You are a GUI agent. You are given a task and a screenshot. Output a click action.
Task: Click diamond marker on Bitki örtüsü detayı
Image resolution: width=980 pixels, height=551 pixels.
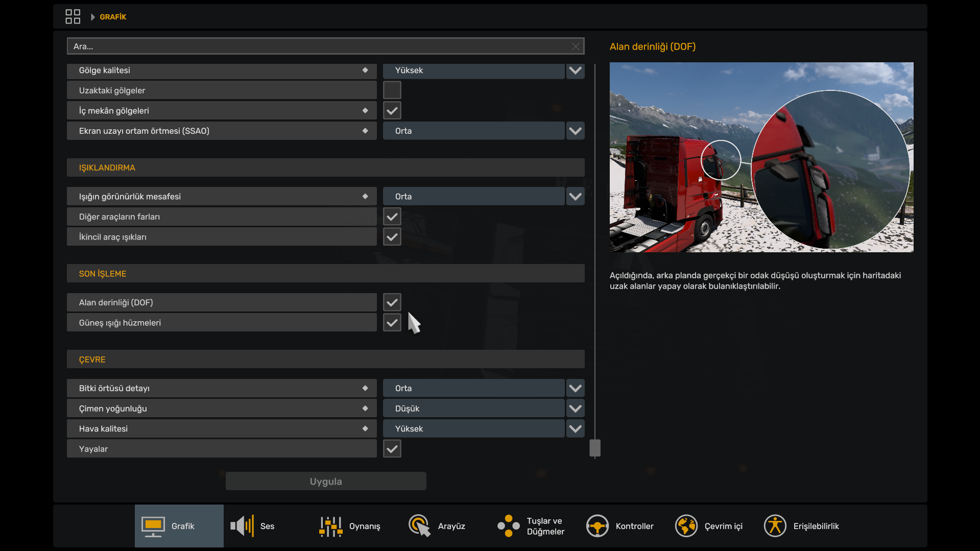(365, 388)
